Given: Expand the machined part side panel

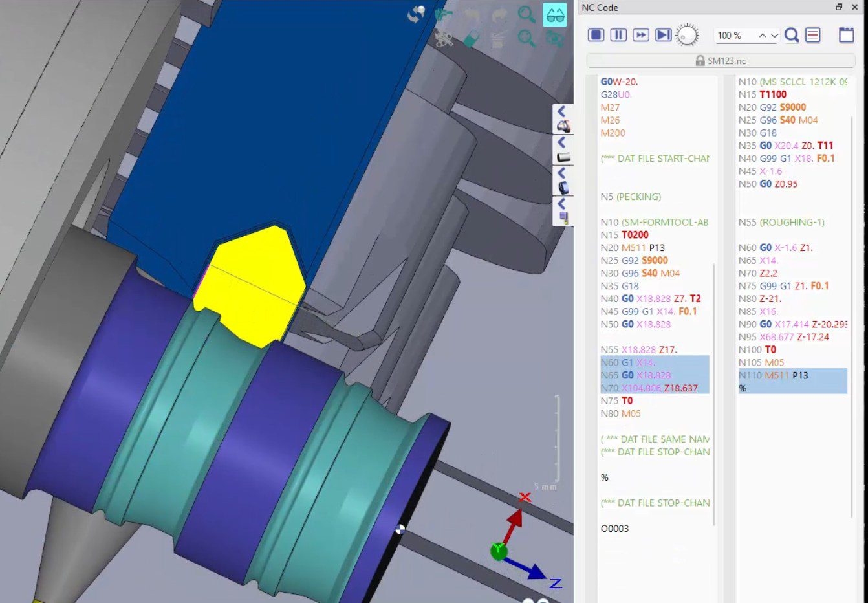Looking at the screenshot, I should click(x=562, y=181).
